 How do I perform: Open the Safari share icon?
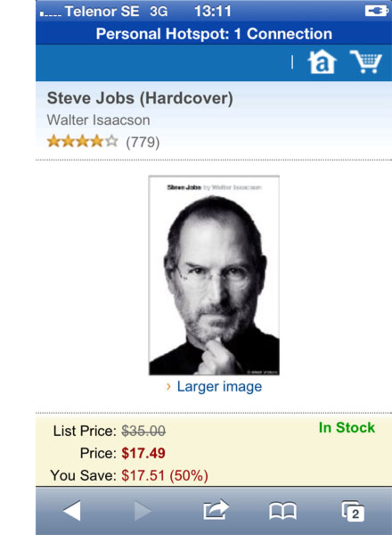(x=216, y=510)
